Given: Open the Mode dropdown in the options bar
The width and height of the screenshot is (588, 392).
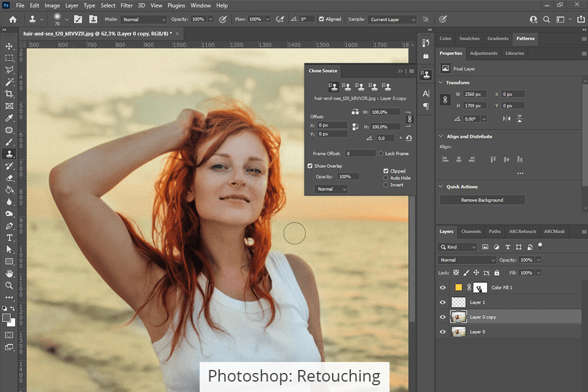Looking at the screenshot, I should 143,20.
